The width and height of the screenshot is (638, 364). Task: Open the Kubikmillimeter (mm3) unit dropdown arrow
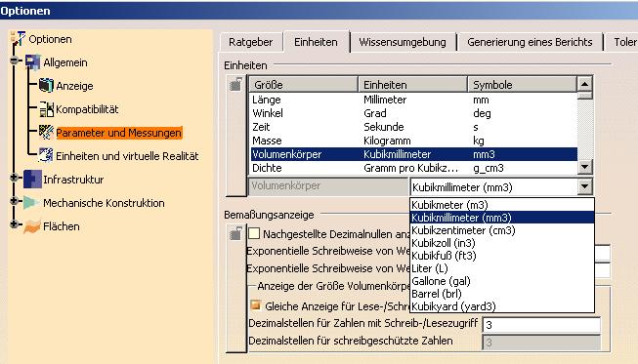pyautogui.click(x=584, y=186)
